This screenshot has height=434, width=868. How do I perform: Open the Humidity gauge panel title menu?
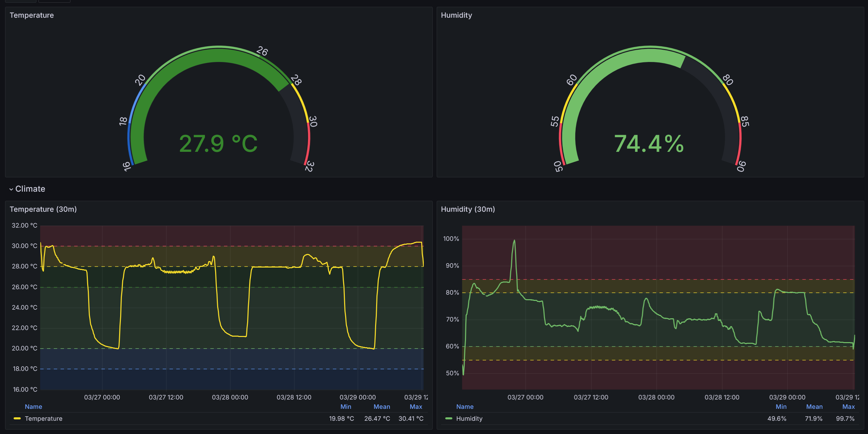click(x=456, y=15)
